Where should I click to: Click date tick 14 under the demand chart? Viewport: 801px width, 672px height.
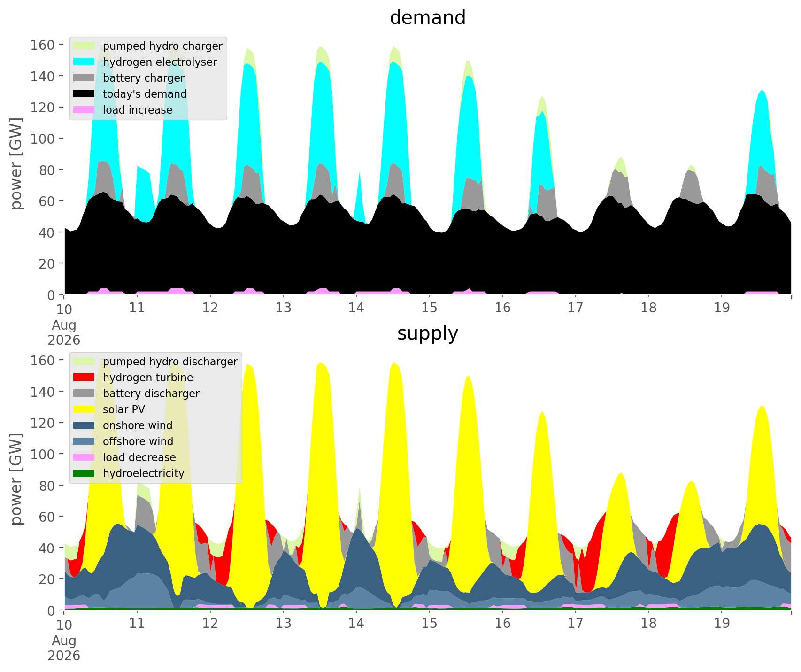pyautogui.click(x=356, y=308)
